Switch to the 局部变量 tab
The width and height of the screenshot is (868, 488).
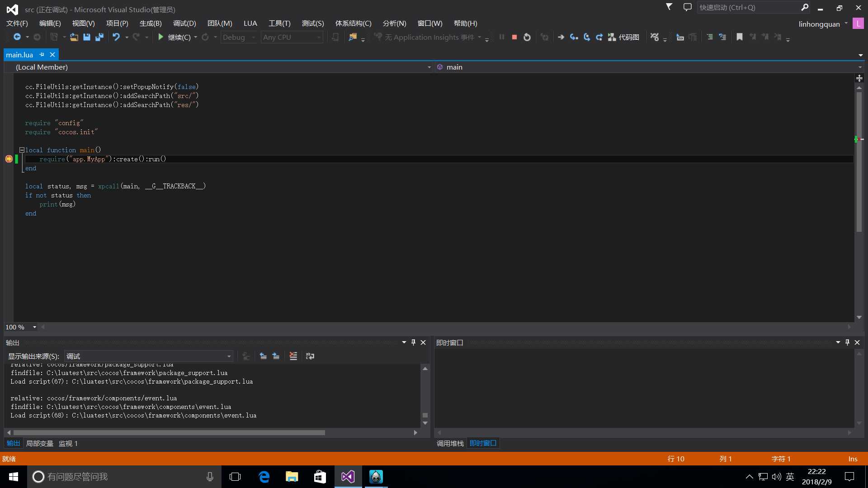[x=39, y=443]
